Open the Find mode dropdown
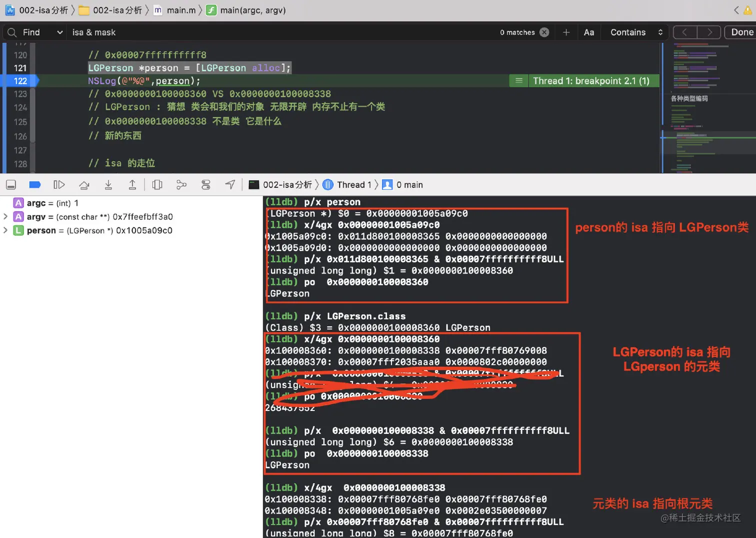This screenshot has width=756, height=538. click(x=43, y=32)
